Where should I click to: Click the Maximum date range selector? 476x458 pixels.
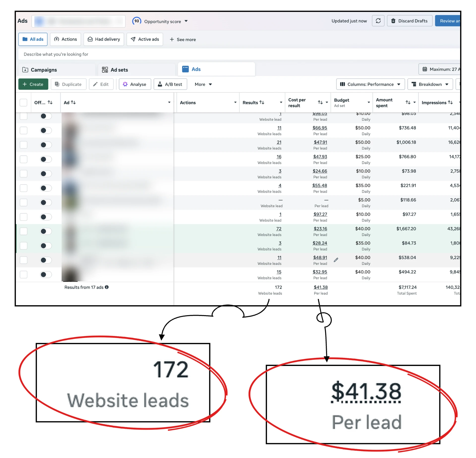439,69
